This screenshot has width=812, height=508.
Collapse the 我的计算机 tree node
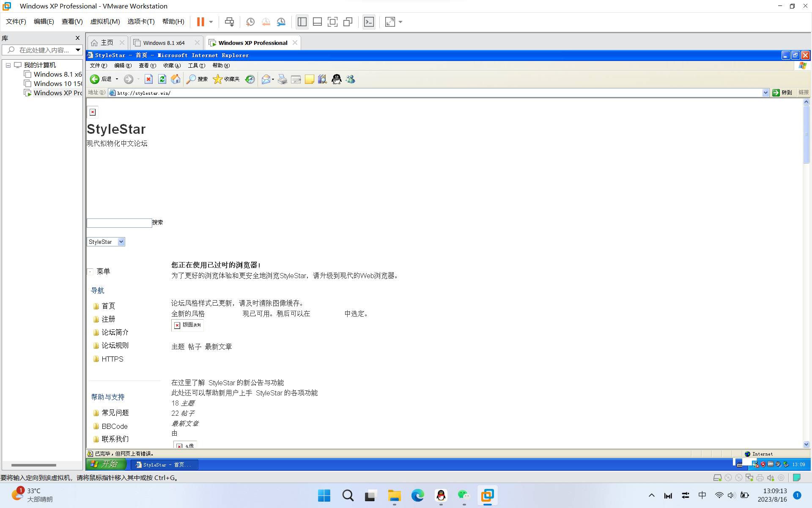[x=8, y=65]
